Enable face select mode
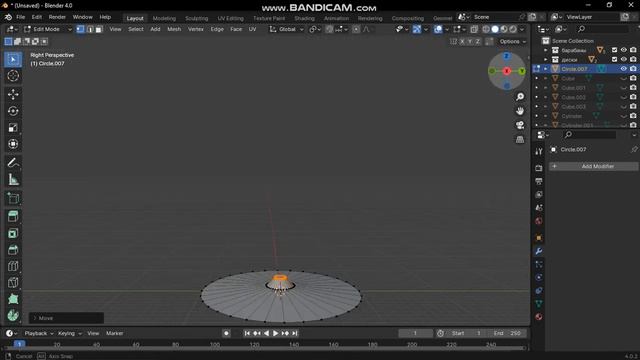 (x=98, y=29)
